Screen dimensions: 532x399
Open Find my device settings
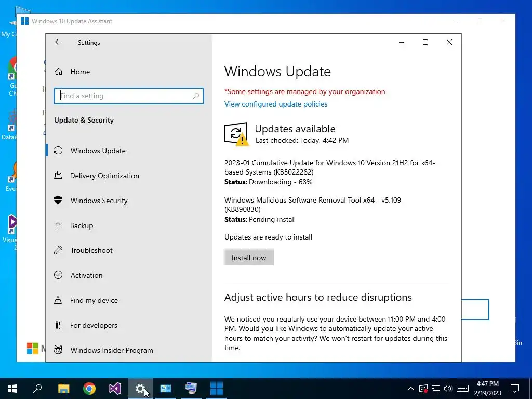(129, 300)
